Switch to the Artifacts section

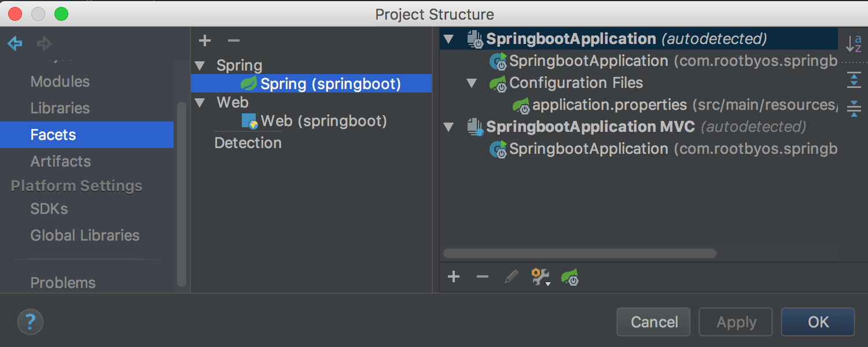click(60, 161)
